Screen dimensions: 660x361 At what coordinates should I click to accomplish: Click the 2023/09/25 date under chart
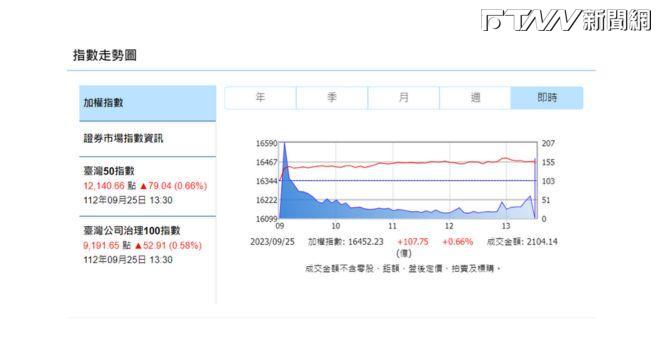(272, 242)
